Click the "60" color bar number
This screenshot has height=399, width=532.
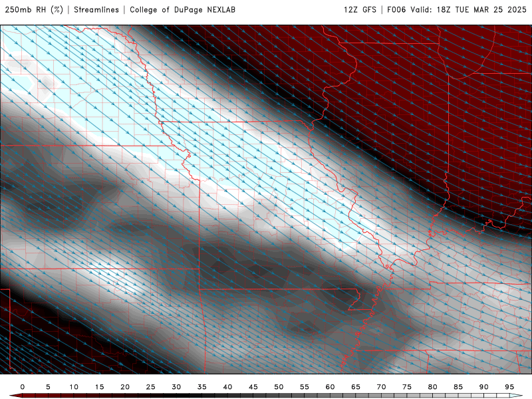[x=330, y=387]
